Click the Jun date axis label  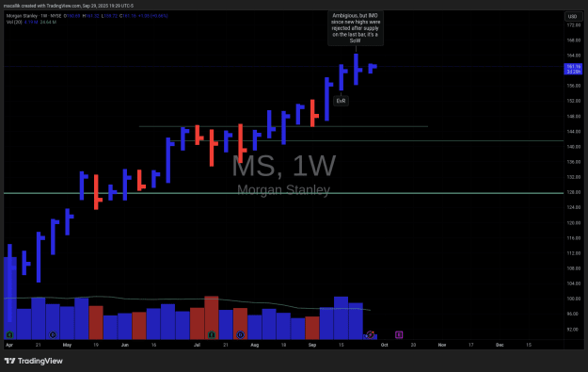point(125,345)
